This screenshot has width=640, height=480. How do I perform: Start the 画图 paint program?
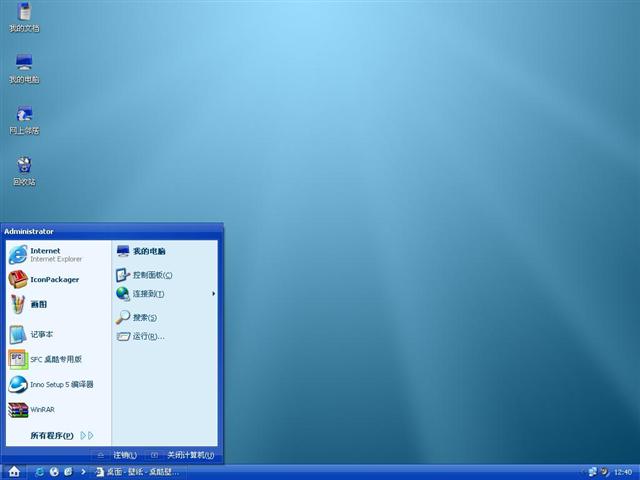[x=58, y=304]
